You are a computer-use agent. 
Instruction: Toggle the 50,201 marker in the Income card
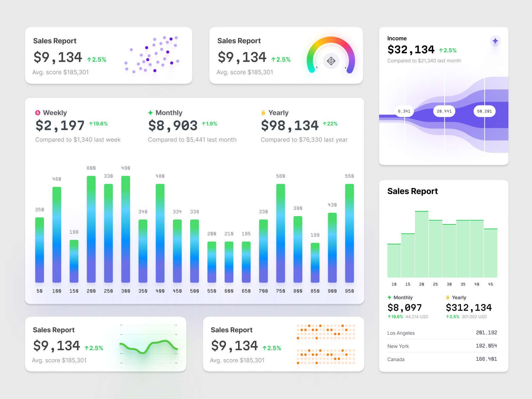pos(484,111)
